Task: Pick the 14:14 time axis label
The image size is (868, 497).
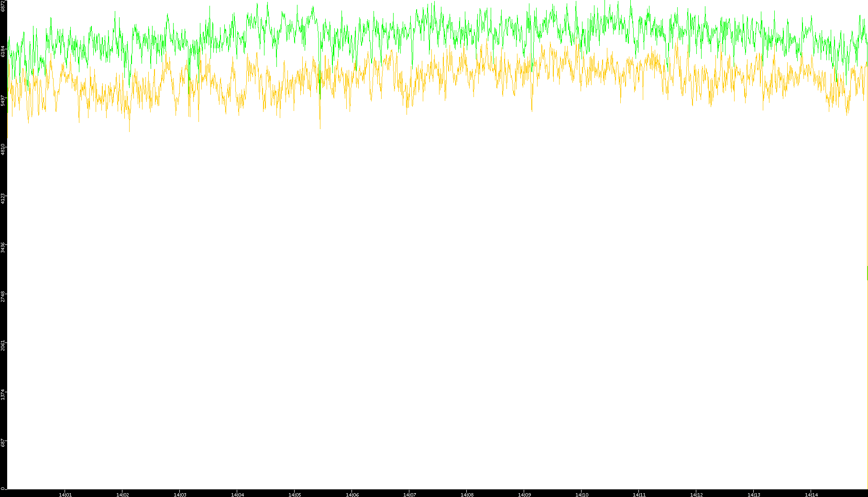Action: [x=811, y=495]
